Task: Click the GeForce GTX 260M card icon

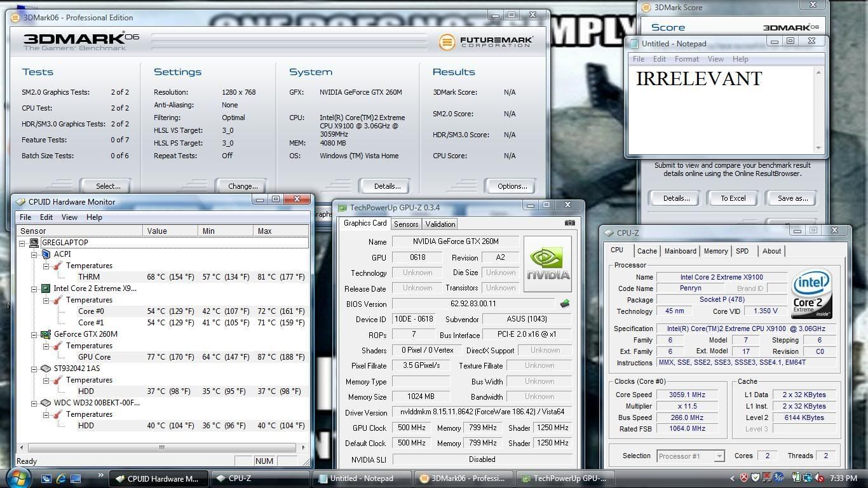Action: (x=46, y=334)
